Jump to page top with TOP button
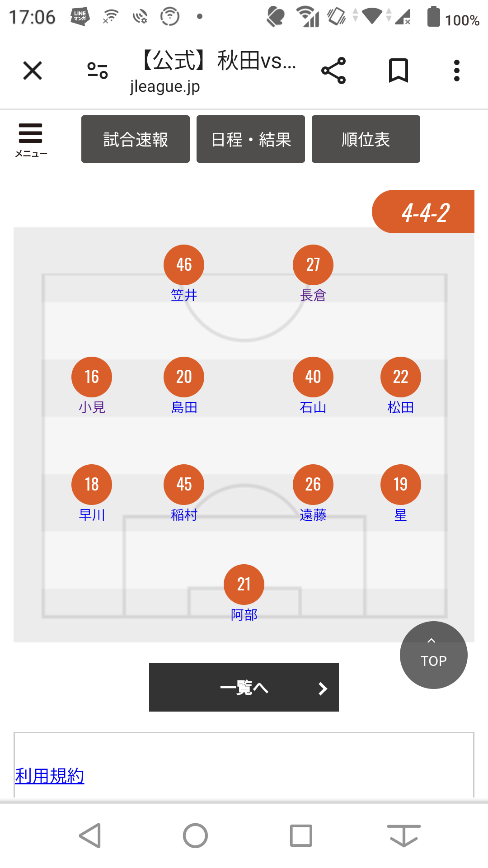Image resolution: width=488 pixels, height=868 pixels. [434, 655]
